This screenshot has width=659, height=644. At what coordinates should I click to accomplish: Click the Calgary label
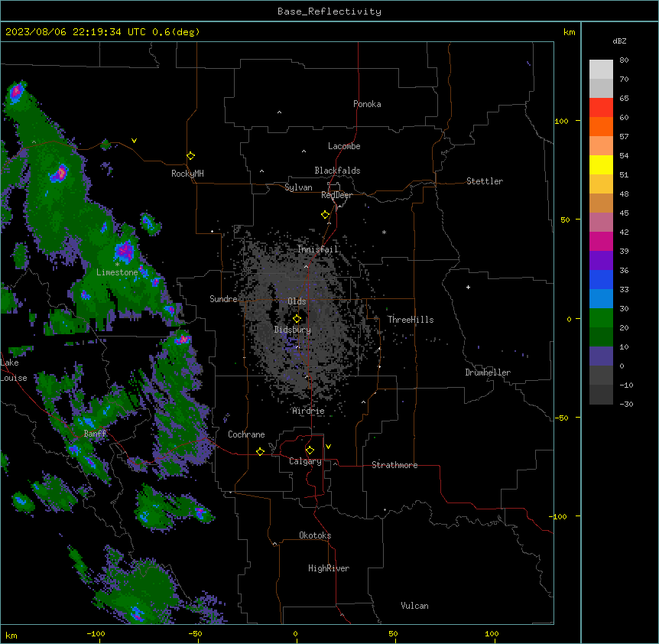point(305,461)
